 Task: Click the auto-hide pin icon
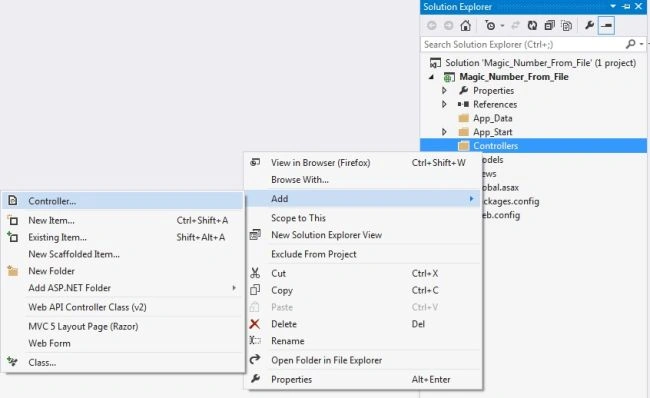[626, 7]
